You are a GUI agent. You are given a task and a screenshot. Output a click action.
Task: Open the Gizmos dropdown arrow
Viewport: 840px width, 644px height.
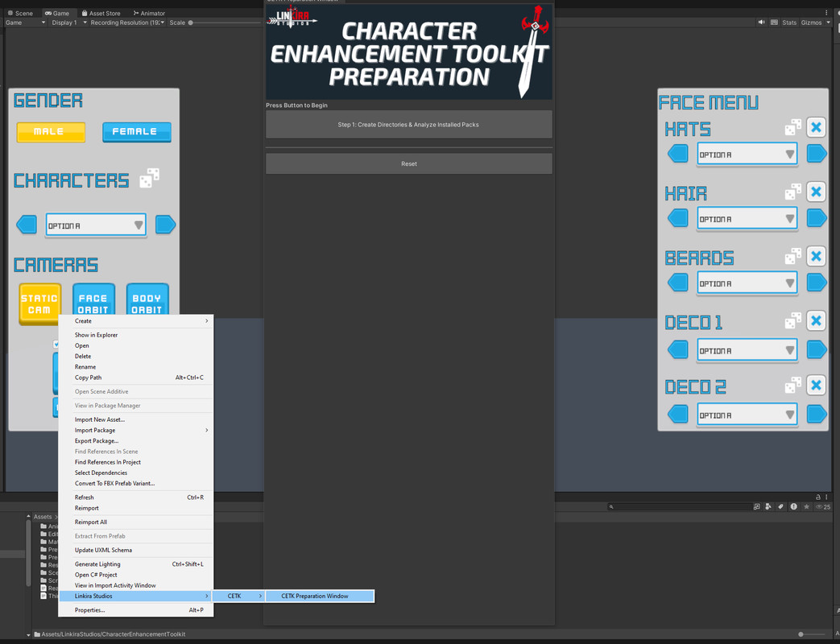pos(828,23)
